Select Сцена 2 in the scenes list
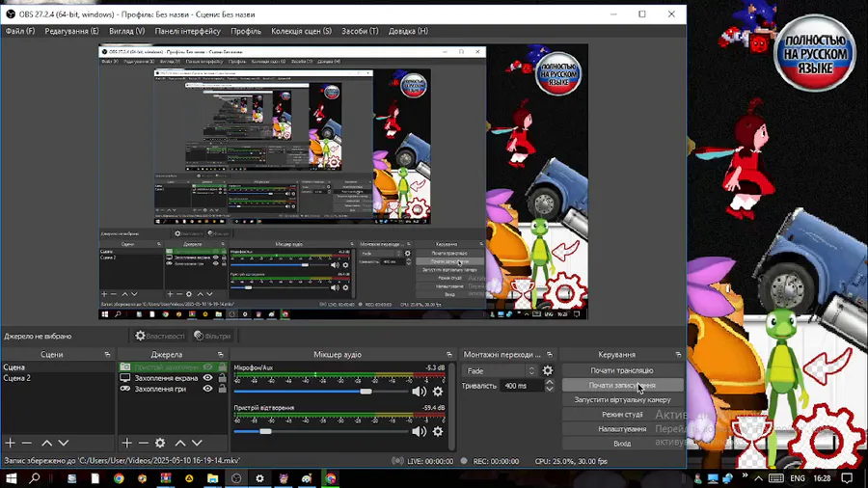Screen dimensions: 868x488 tap(58, 378)
